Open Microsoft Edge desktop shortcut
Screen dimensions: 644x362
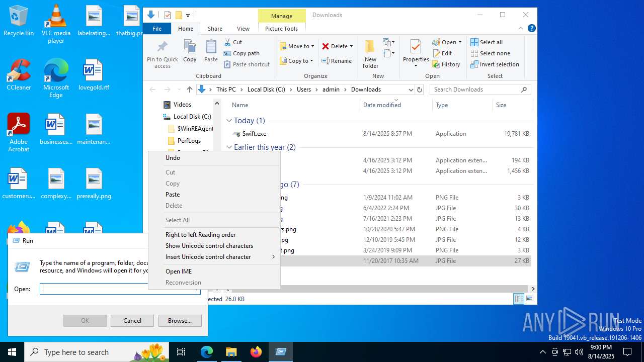tap(56, 78)
